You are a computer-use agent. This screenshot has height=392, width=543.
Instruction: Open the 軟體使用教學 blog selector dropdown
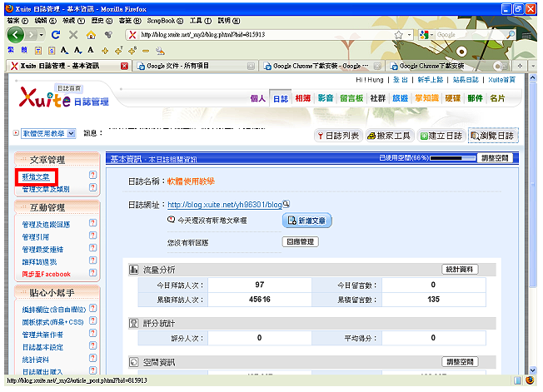pos(48,133)
